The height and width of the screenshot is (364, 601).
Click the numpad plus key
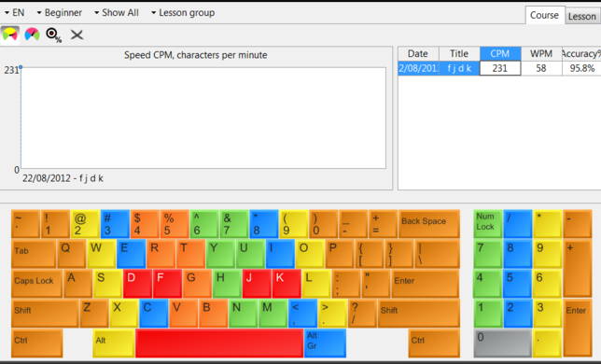pos(578,269)
